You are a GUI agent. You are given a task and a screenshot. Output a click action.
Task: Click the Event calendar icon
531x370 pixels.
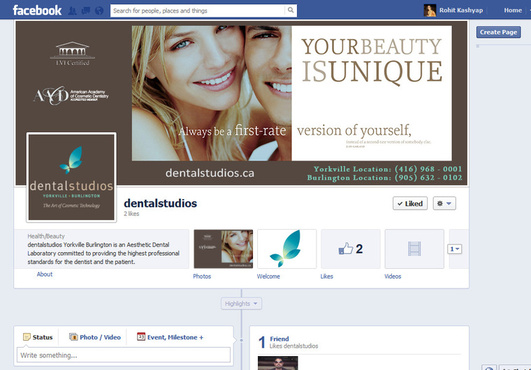(141, 336)
